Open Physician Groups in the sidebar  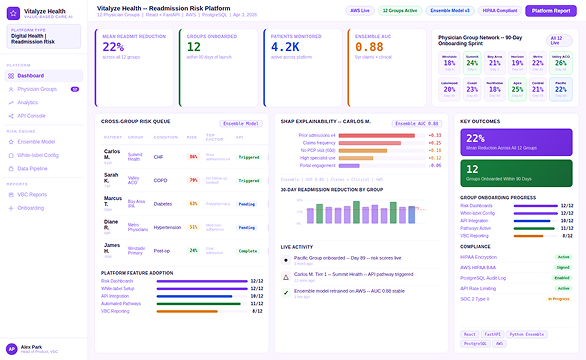pyautogui.click(x=44, y=89)
